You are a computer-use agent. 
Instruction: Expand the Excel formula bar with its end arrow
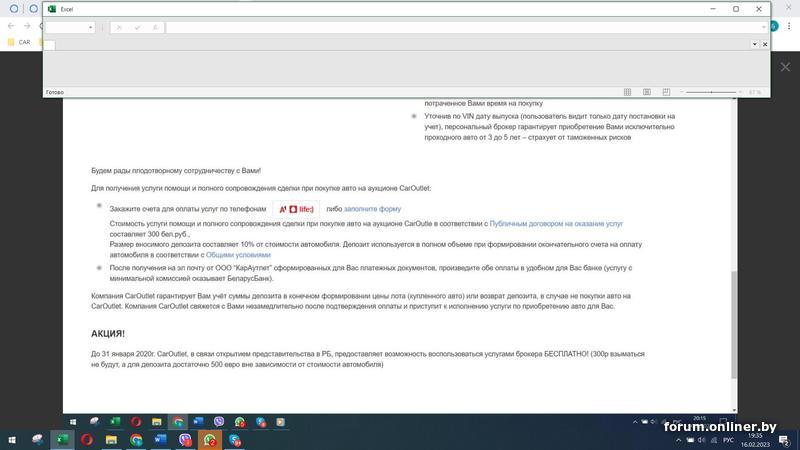(763, 28)
